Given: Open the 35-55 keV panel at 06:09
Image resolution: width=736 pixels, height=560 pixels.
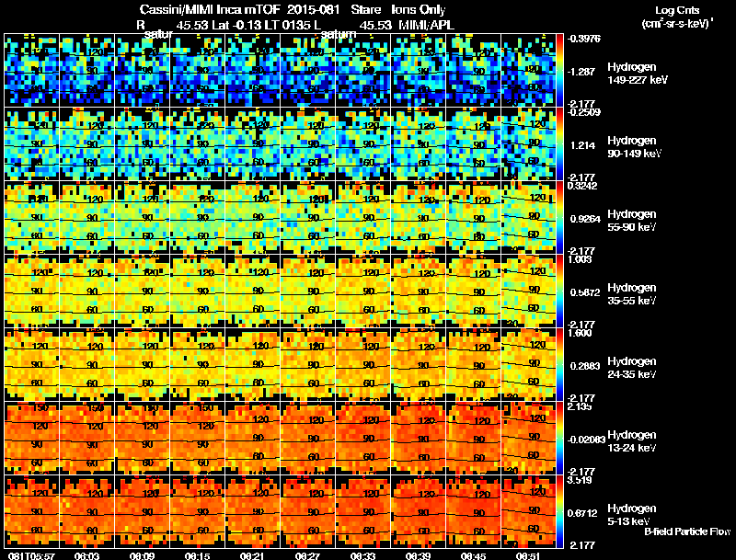Looking at the screenshot, I should (x=143, y=291).
